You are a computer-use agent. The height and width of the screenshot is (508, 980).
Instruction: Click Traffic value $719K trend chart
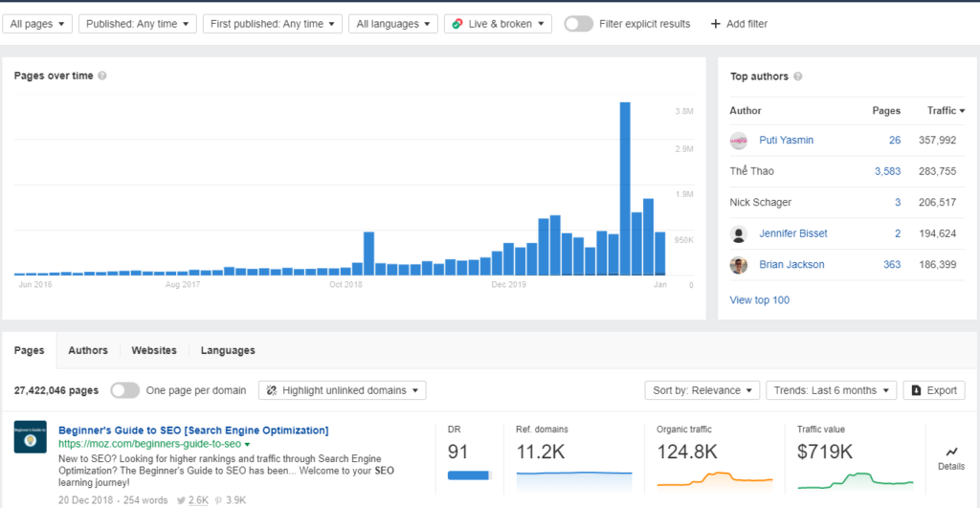tap(855, 480)
